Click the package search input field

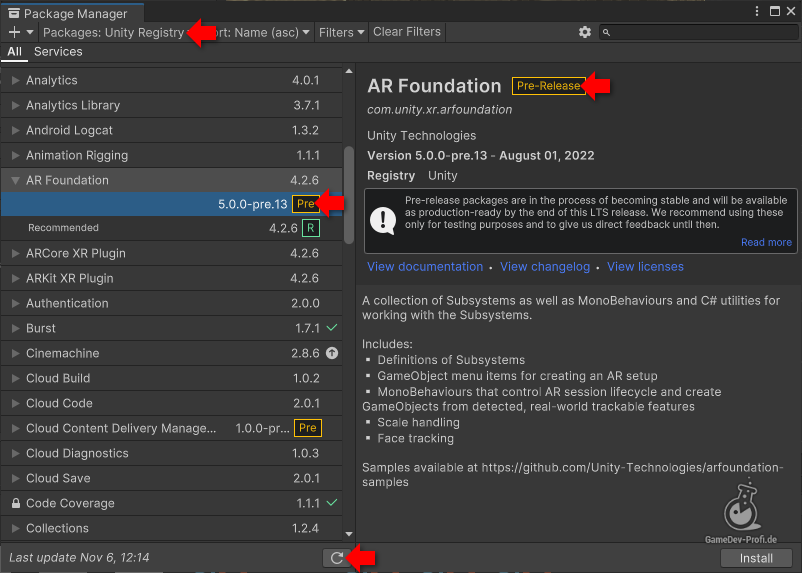pos(700,32)
